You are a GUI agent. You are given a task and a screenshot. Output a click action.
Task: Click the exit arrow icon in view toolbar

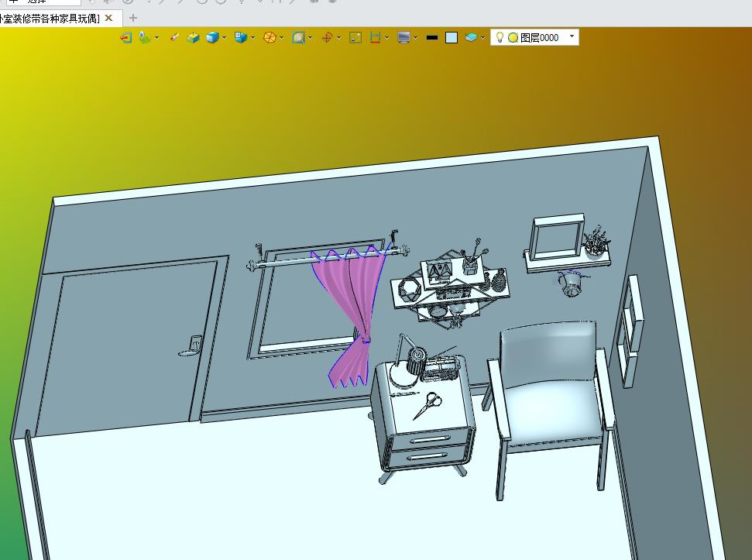[x=125, y=37]
